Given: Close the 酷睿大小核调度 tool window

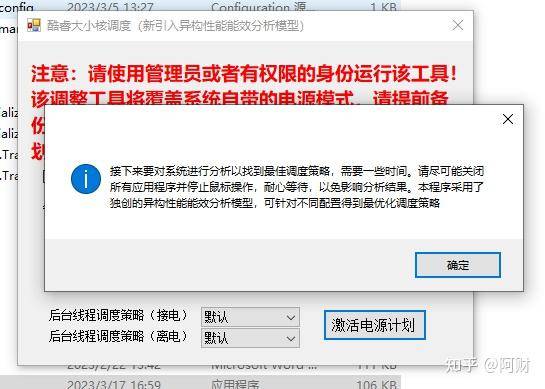Looking at the screenshot, I should (458, 25).
